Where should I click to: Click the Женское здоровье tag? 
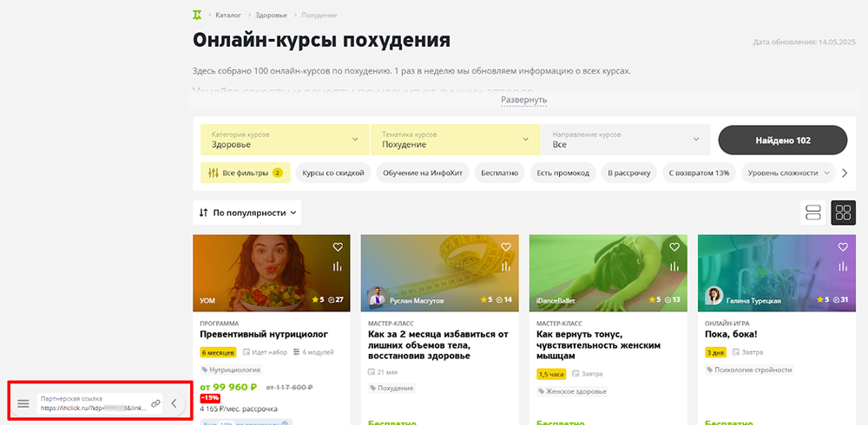[x=572, y=391]
